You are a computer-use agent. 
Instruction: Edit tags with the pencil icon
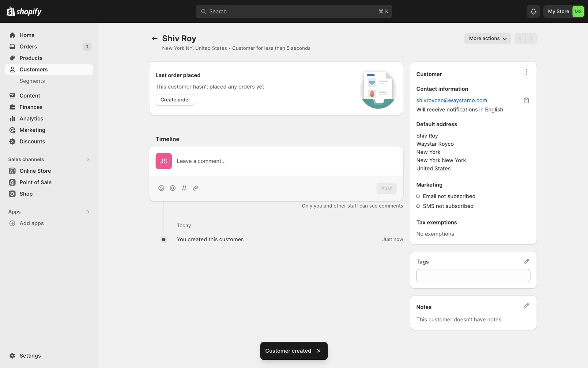(x=526, y=262)
